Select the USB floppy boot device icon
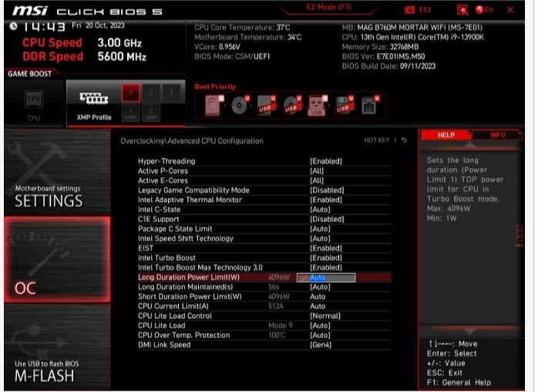 (343, 105)
